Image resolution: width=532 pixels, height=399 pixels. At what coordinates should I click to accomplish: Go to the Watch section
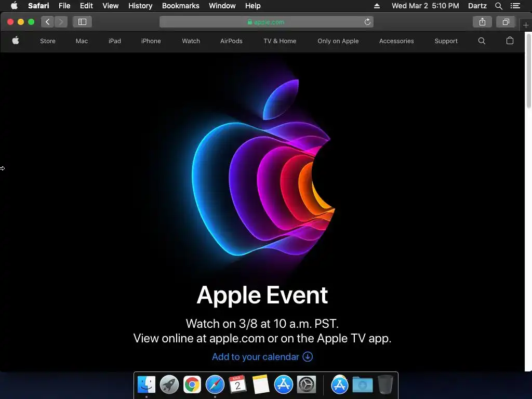click(x=191, y=41)
